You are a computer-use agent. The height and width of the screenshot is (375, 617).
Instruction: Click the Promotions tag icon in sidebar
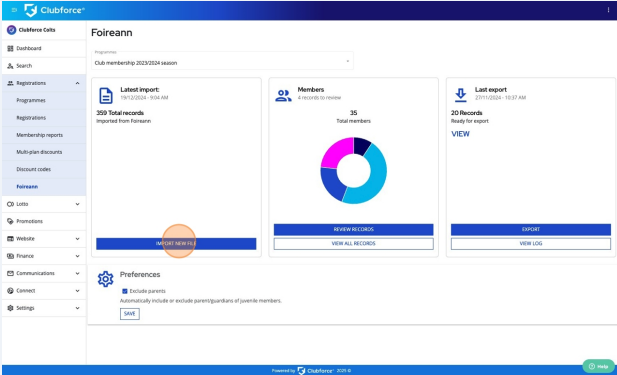coord(10,222)
